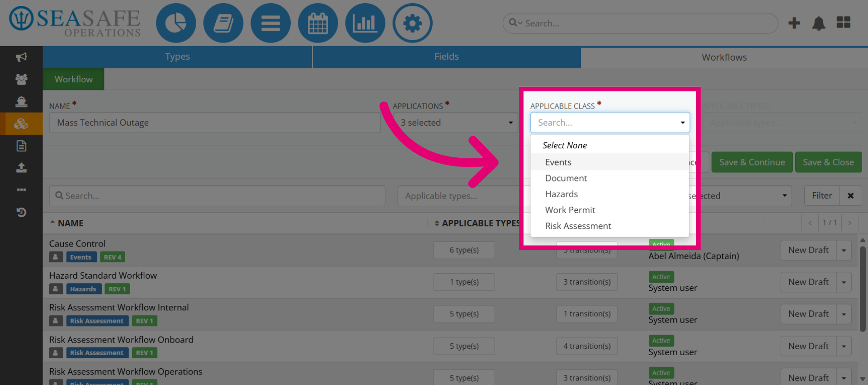Screen dimensions: 868x385
Task: Click the '6 type(s)' button for Cause Control
Action: [464, 250]
